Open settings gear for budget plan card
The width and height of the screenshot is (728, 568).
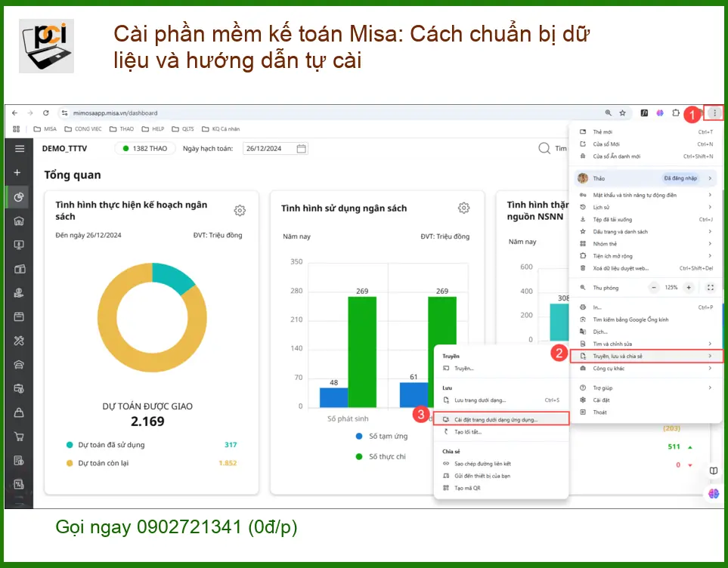click(240, 210)
